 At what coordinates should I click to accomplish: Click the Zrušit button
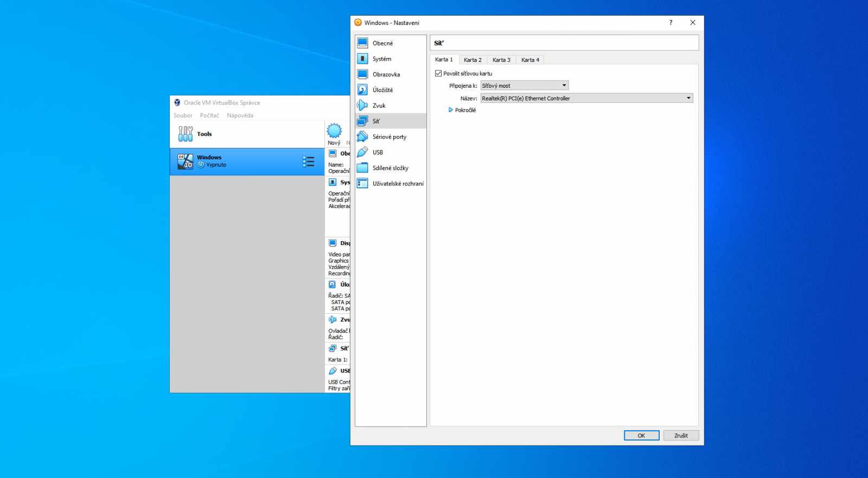(x=681, y=436)
